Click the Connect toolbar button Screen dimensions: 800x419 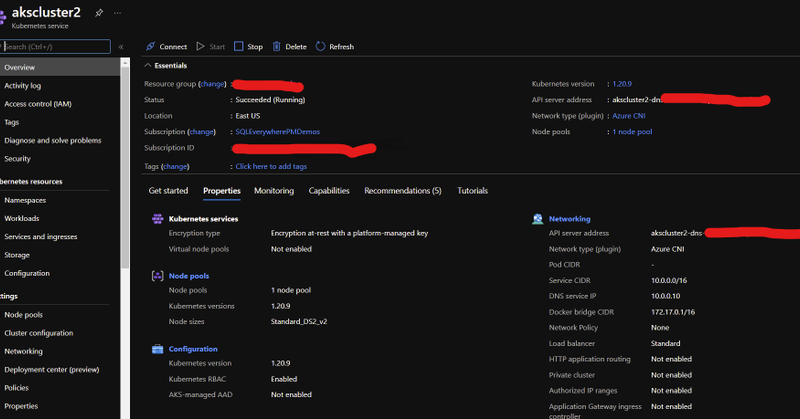point(166,46)
